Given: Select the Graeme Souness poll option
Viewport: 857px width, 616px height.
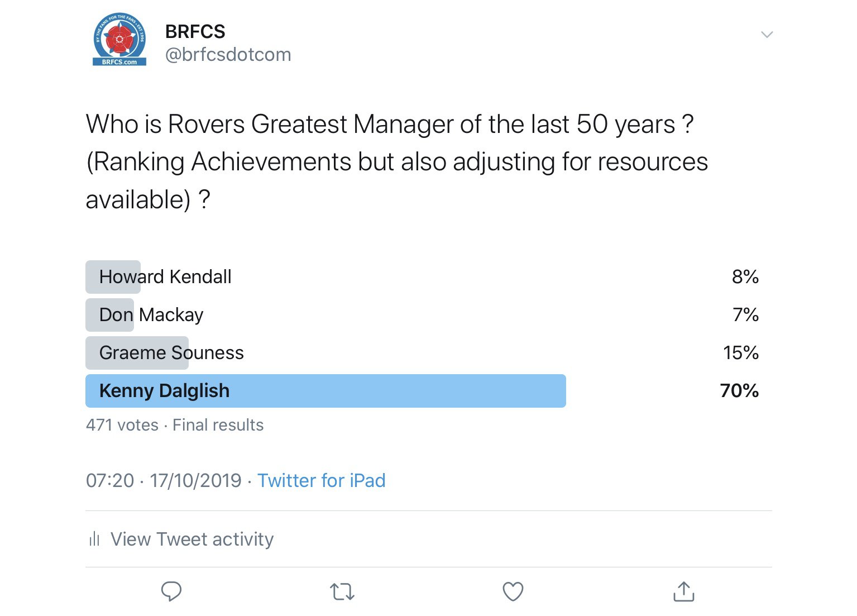Looking at the screenshot, I should coord(171,353).
